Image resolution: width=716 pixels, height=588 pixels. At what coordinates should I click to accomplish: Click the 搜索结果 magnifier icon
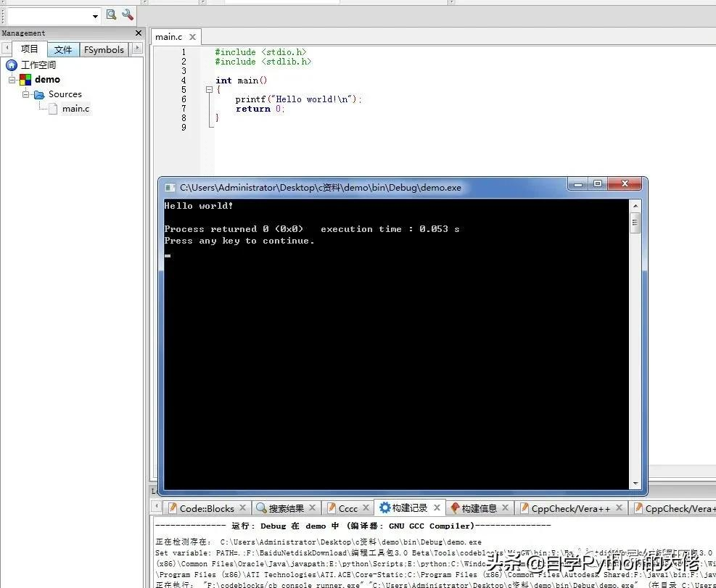tap(261, 508)
